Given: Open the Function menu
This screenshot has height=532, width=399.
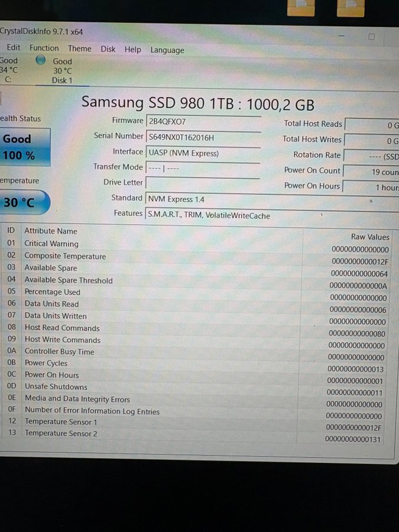Looking at the screenshot, I should pyautogui.click(x=44, y=48).
